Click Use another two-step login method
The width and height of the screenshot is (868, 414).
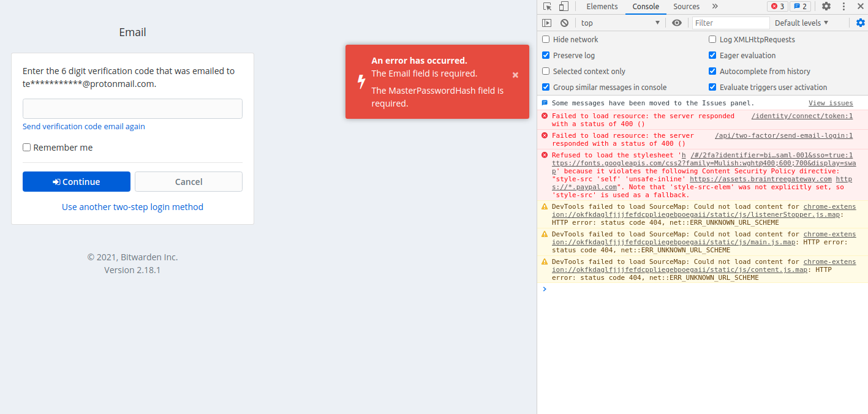tap(132, 207)
